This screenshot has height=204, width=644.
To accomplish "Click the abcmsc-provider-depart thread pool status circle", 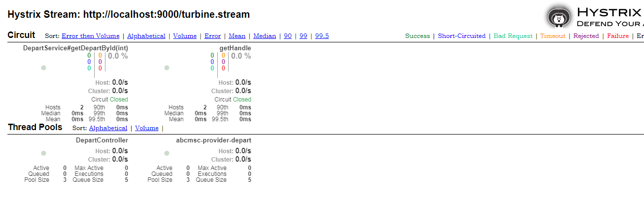I will tap(167, 153).
